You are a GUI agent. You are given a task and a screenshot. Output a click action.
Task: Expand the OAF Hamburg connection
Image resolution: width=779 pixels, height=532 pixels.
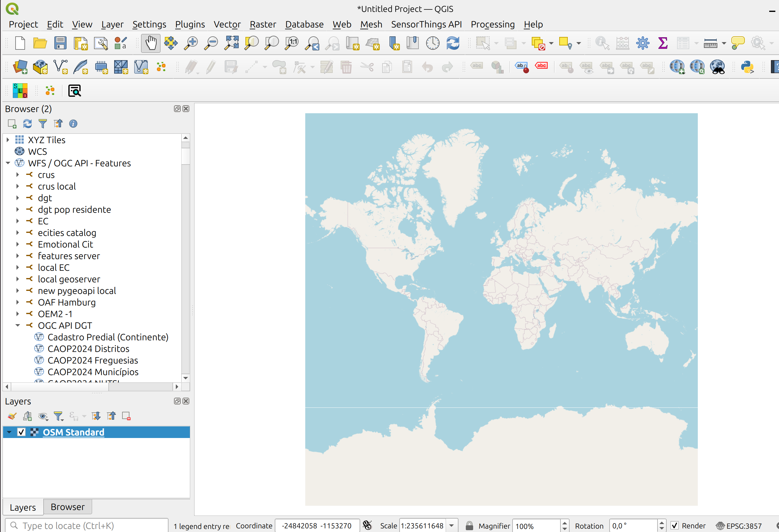[18, 302]
